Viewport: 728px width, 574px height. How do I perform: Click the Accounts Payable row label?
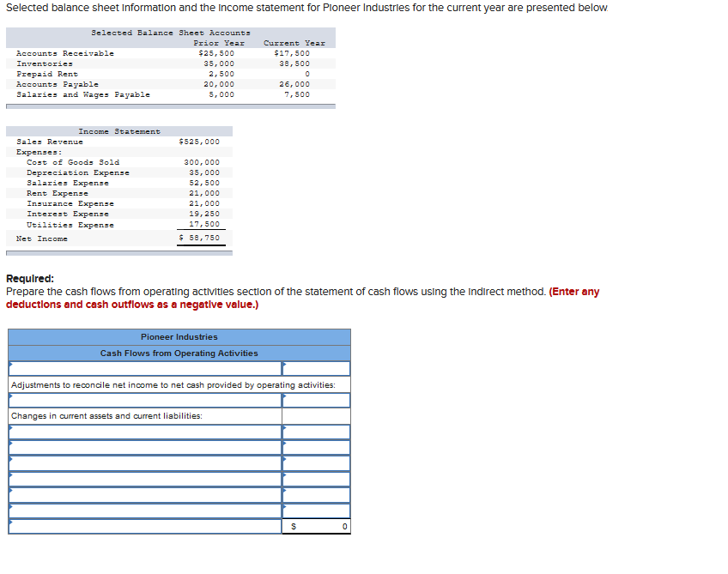[x=58, y=84]
